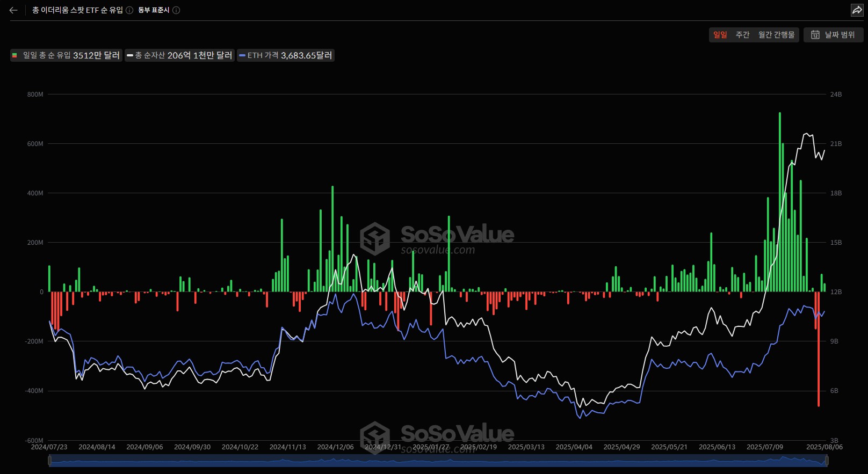
Task: Click the 600M left axis label
Action: (x=35, y=144)
